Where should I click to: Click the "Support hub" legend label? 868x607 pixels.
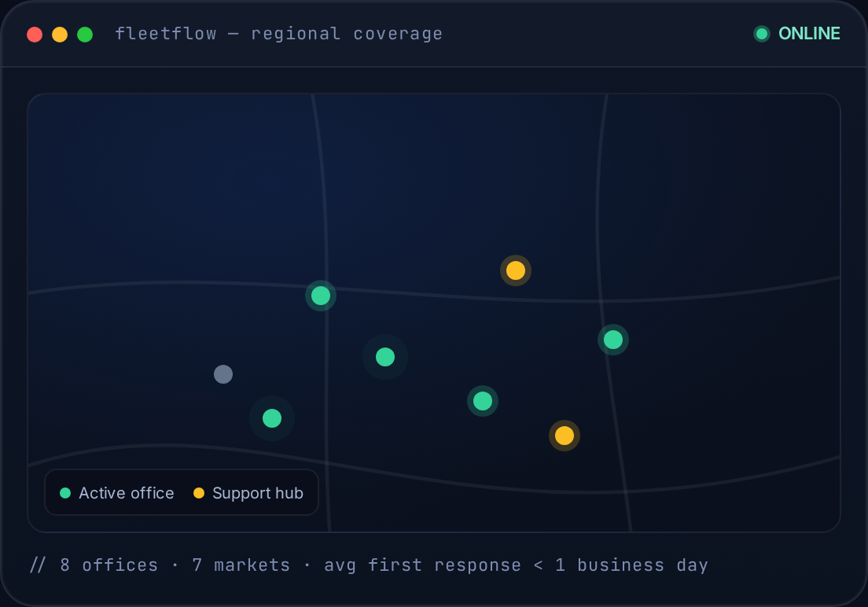tap(258, 493)
